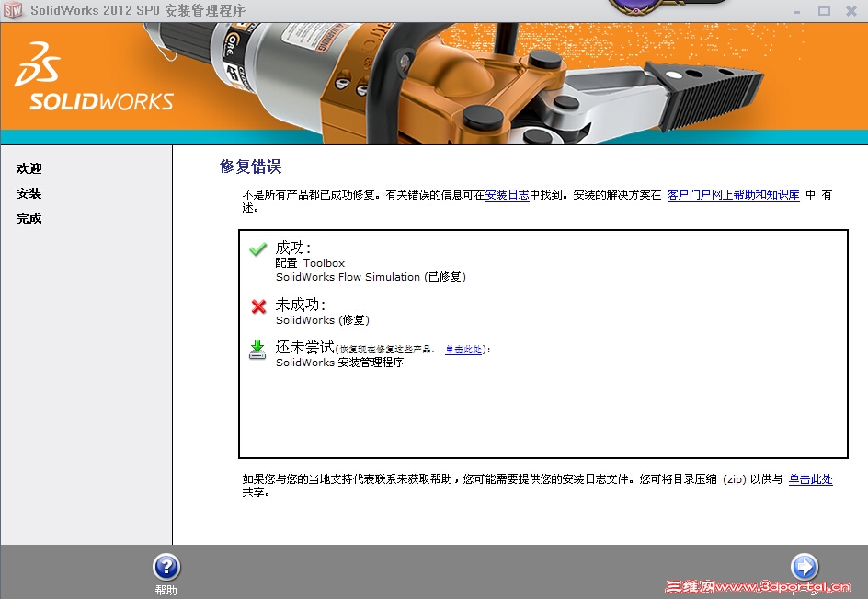Click the 还未尝试 heading
Screen dimensions: 868x599
tap(305, 347)
